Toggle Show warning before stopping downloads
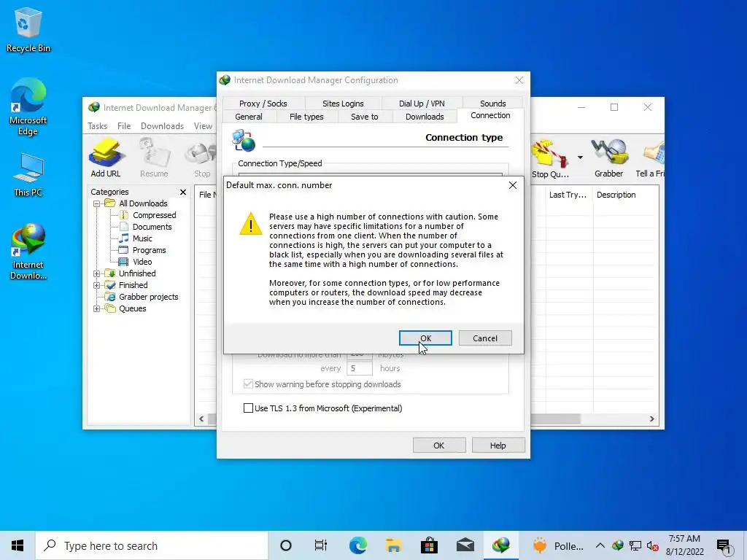The image size is (747, 560). point(248,384)
